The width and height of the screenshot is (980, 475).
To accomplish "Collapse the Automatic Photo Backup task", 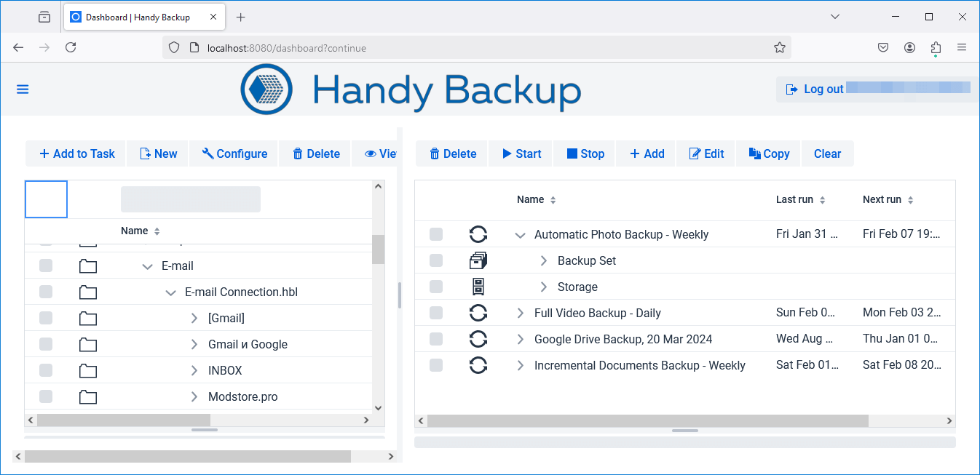I will (520, 235).
